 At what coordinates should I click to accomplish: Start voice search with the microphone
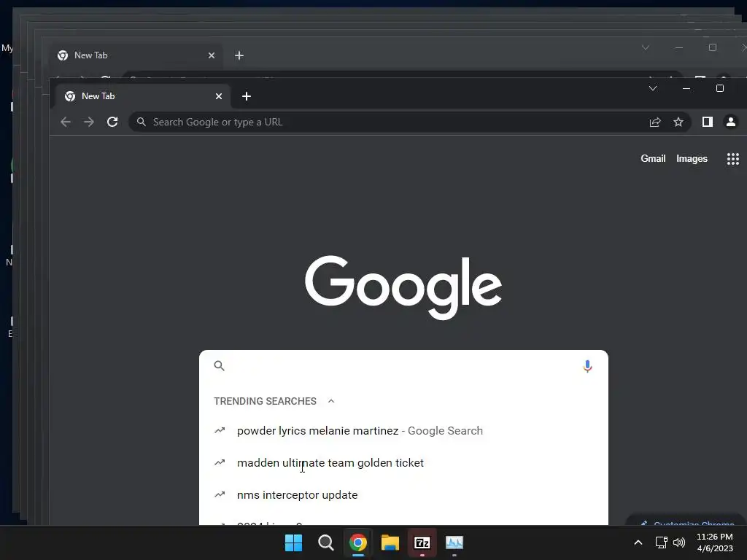587,366
